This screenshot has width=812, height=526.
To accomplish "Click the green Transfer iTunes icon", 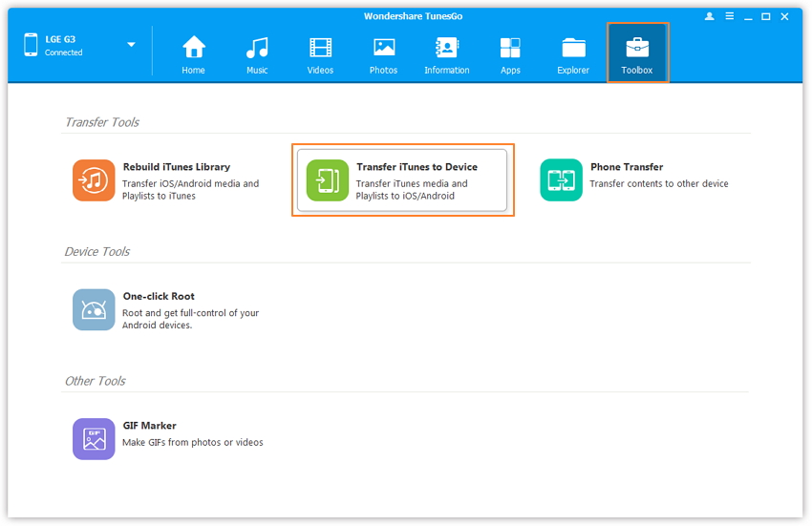I will pyautogui.click(x=328, y=180).
